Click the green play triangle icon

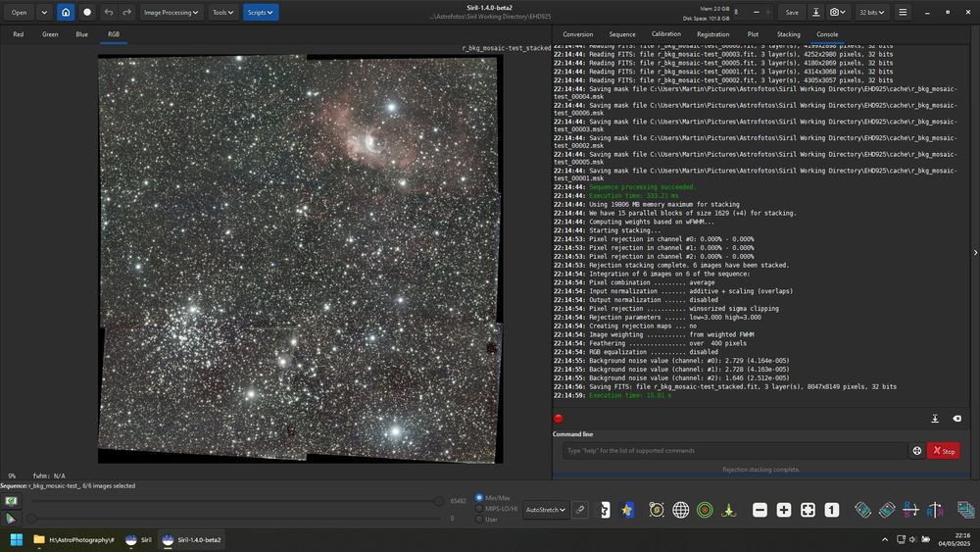pos(11,518)
